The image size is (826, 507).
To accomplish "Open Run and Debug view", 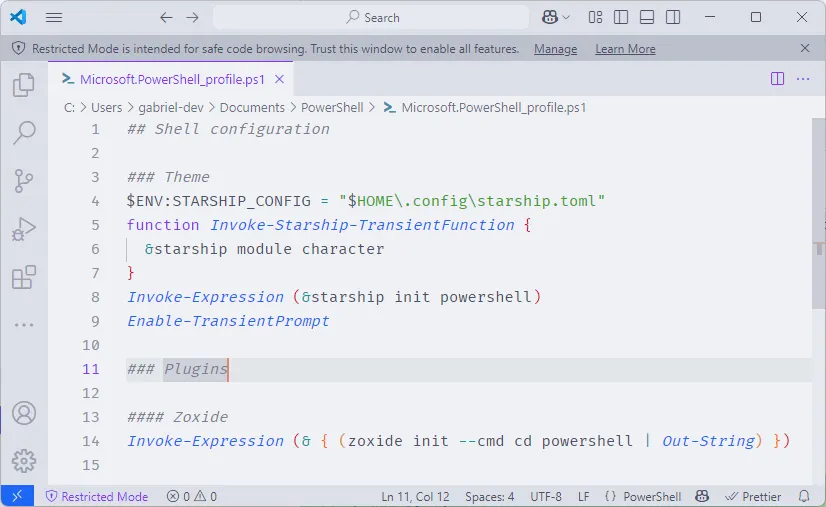I will pos(24,229).
